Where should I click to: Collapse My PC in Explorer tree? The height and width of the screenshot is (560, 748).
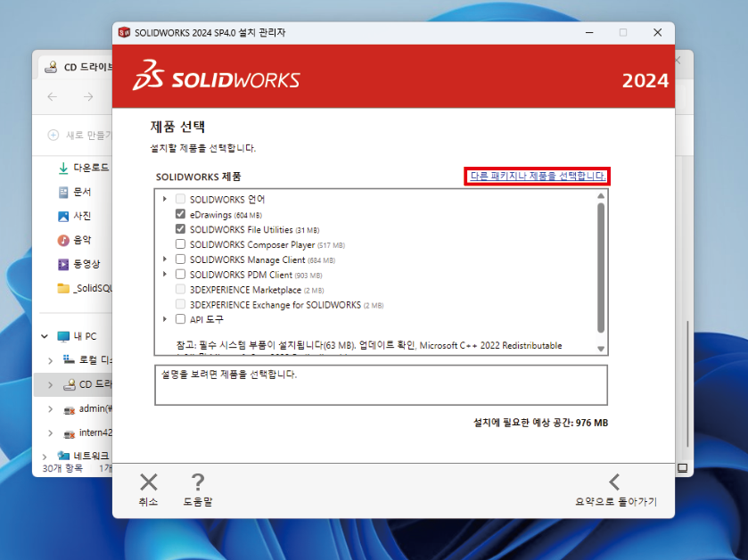[45, 336]
